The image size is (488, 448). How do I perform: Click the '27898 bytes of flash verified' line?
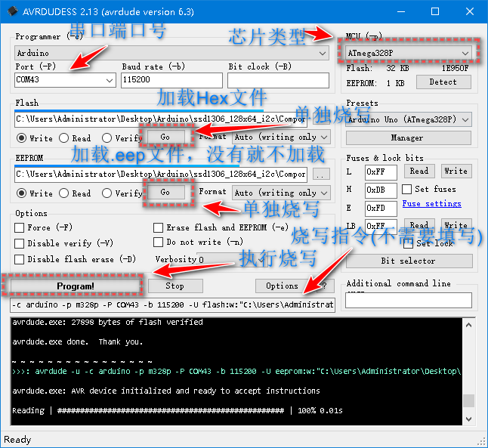coord(108,323)
